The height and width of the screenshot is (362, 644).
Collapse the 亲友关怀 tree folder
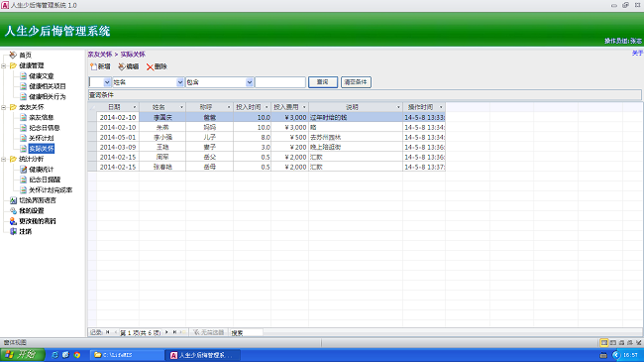pyautogui.click(x=4, y=107)
